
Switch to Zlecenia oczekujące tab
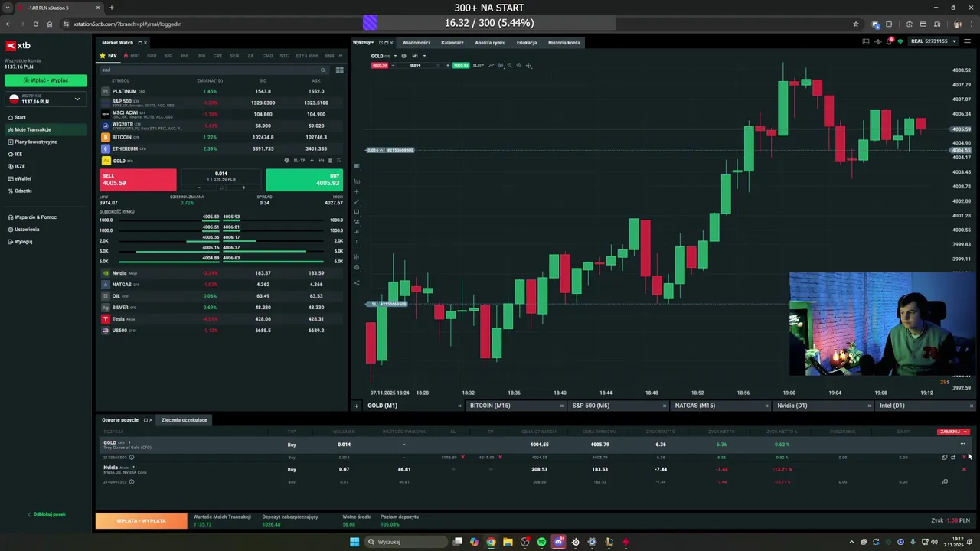click(184, 420)
